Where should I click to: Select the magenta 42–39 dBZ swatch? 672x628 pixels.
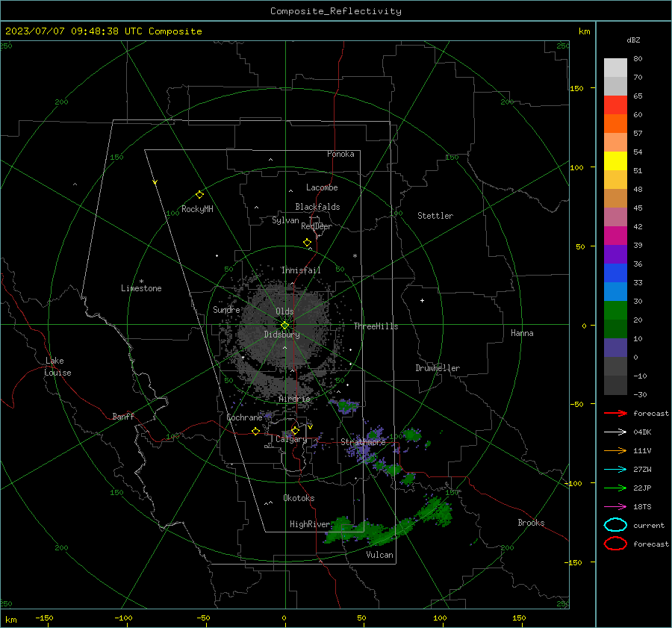[615, 236]
